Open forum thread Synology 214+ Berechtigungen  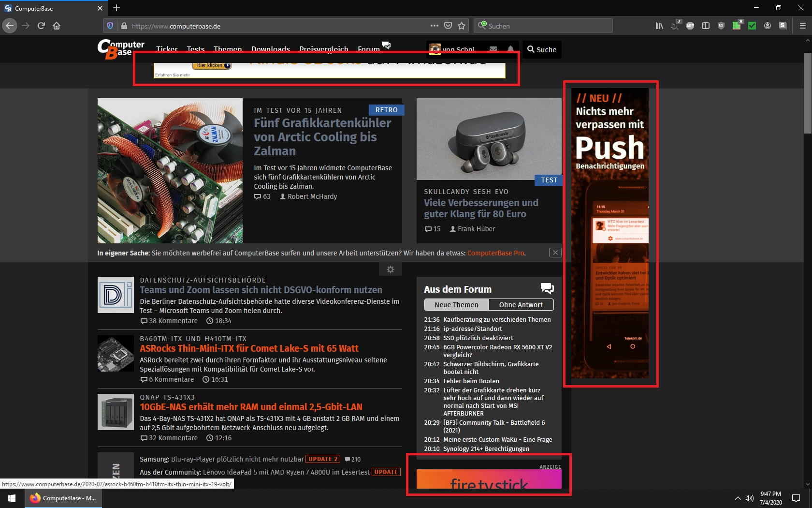486,448
